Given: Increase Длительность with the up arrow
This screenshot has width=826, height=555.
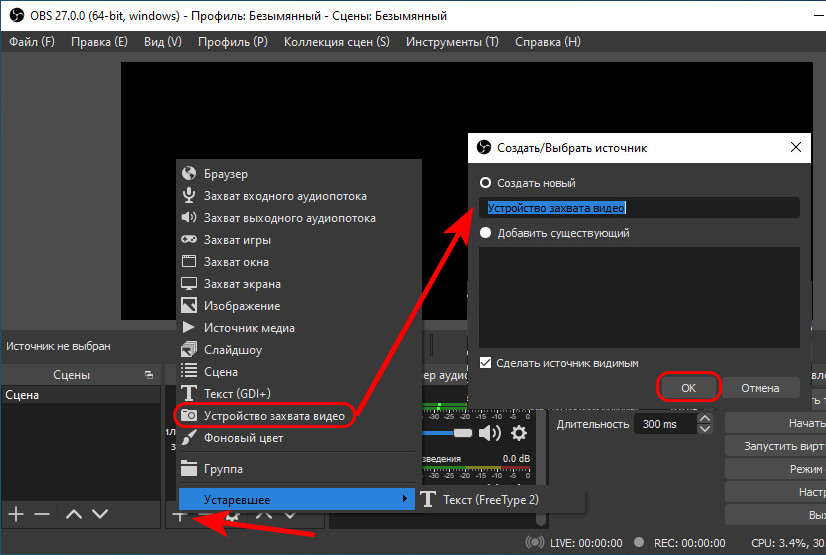Looking at the screenshot, I should pos(705,419).
